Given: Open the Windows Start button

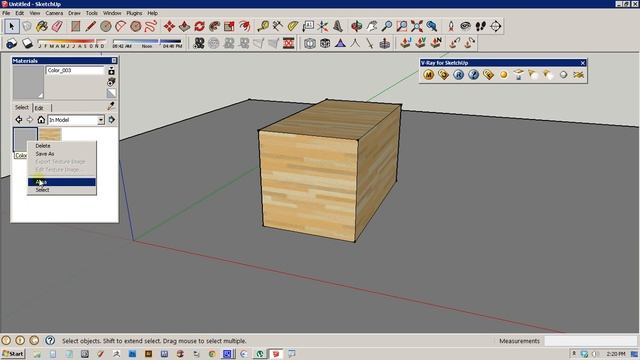Looking at the screenshot, I should (x=13, y=354).
